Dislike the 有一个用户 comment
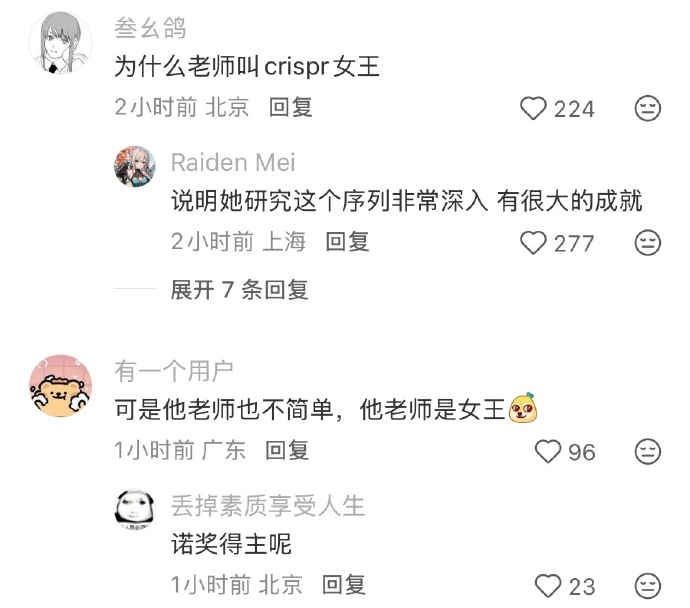 click(648, 451)
